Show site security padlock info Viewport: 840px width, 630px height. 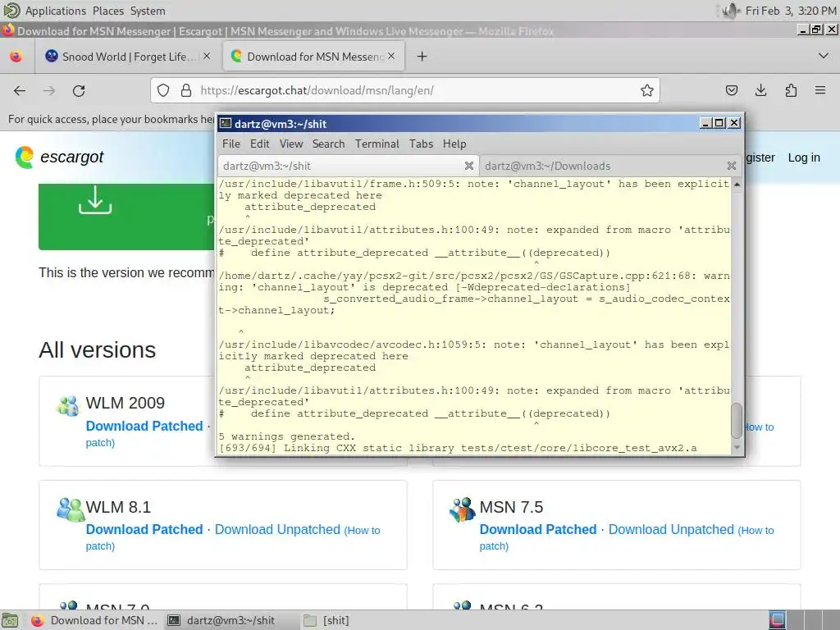pos(186,90)
